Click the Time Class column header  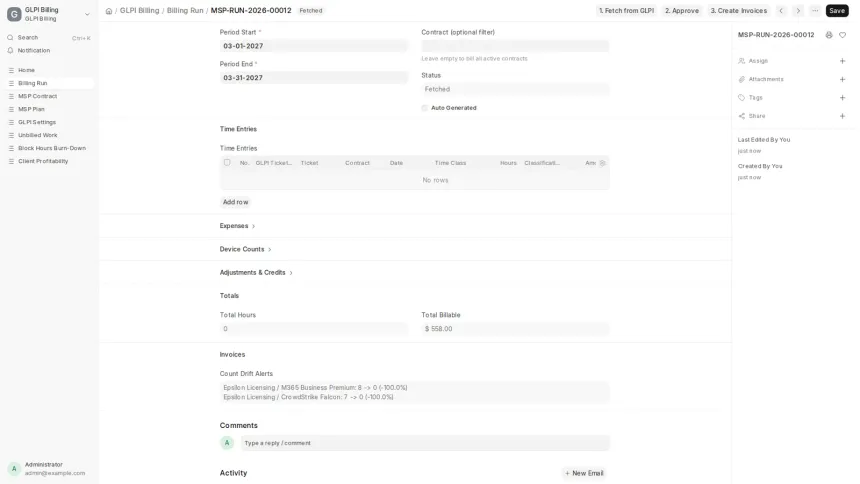[x=450, y=163]
